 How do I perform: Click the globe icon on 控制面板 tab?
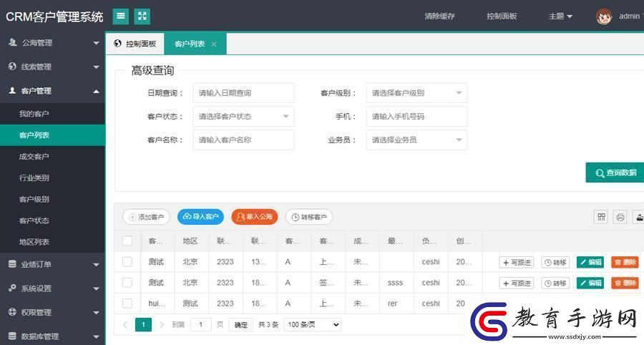coord(118,43)
